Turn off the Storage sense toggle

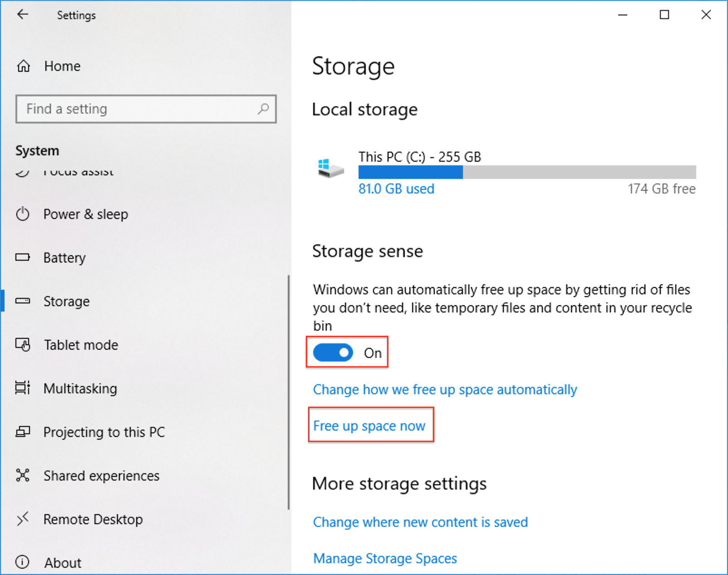(x=333, y=352)
